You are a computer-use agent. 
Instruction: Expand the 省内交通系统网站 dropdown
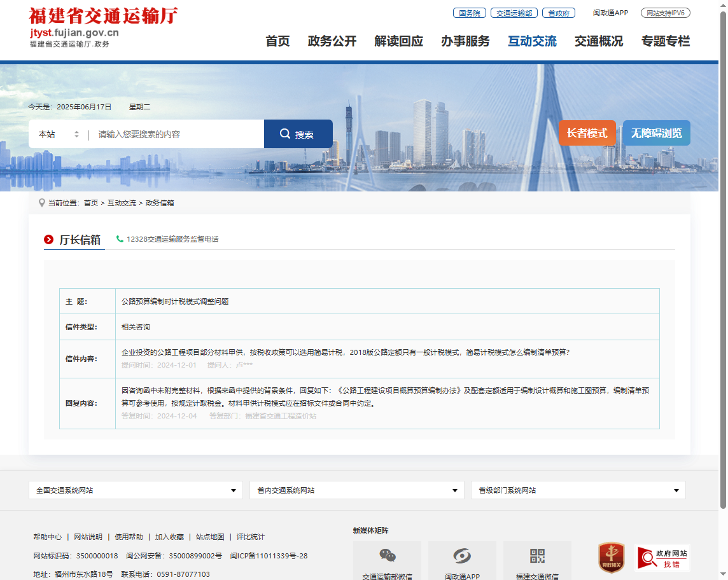click(x=356, y=490)
